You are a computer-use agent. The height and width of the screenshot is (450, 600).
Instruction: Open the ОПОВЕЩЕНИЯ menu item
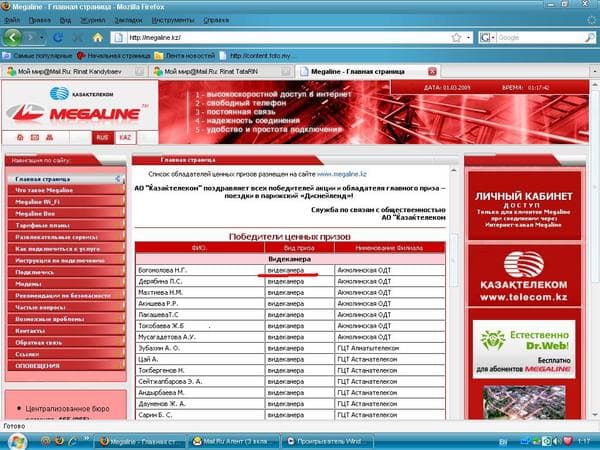pyautogui.click(x=66, y=366)
